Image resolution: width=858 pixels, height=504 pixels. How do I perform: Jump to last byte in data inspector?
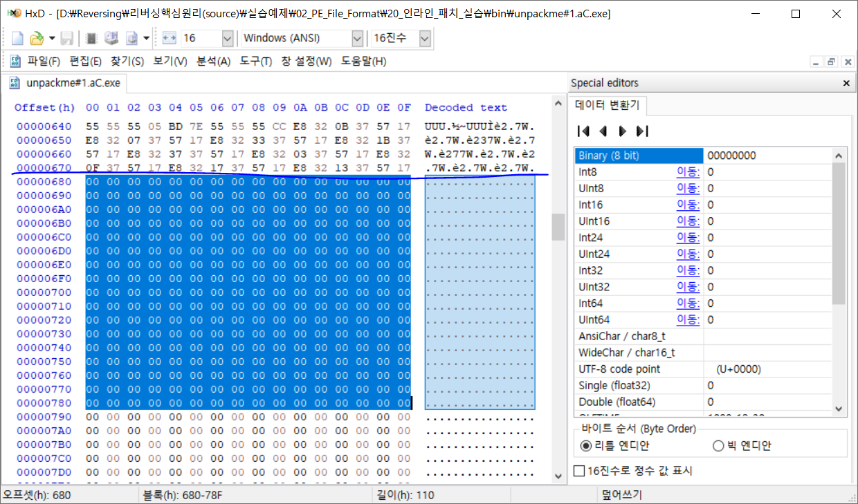(x=642, y=131)
